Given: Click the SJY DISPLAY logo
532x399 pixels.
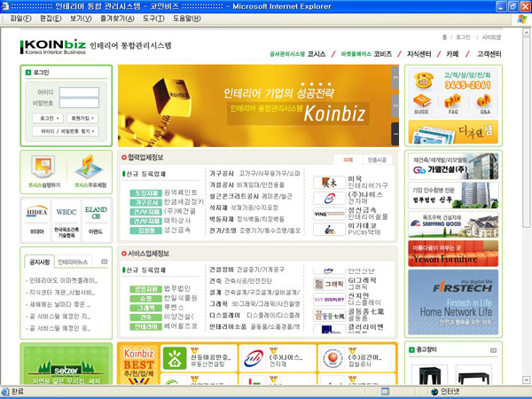Looking at the screenshot, I should click(329, 300).
